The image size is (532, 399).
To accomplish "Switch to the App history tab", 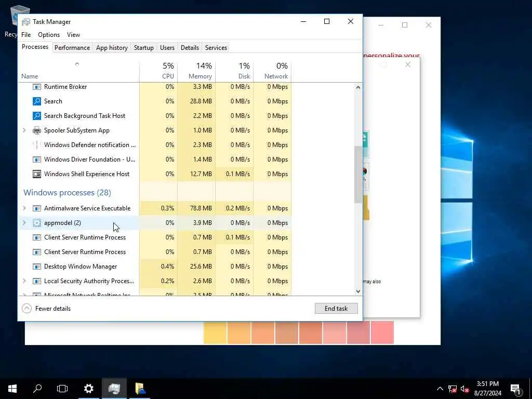I will (x=112, y=47).
